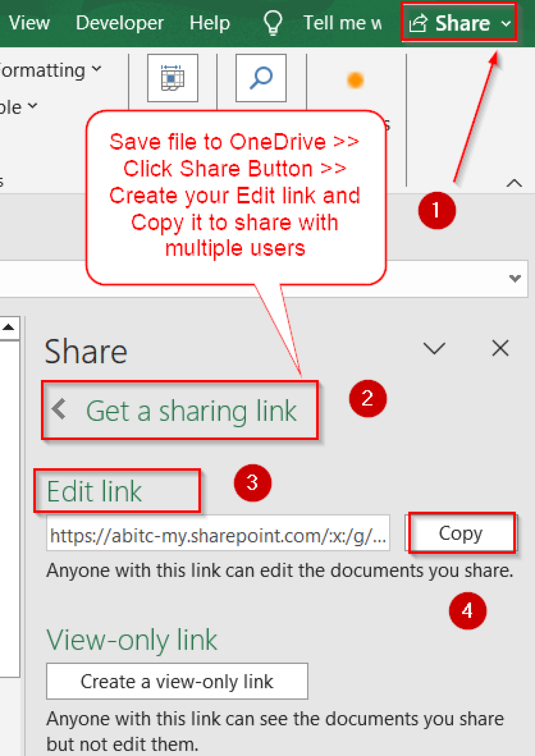Open the formula bar dropdown arrow
Image resolution: width=535 pixels, height=756 pixels.
point(514,279)
